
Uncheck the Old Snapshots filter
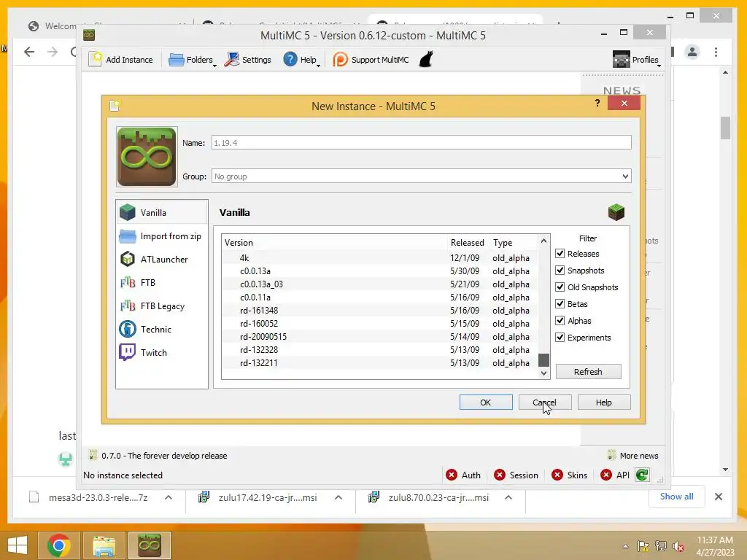[560, 287]
